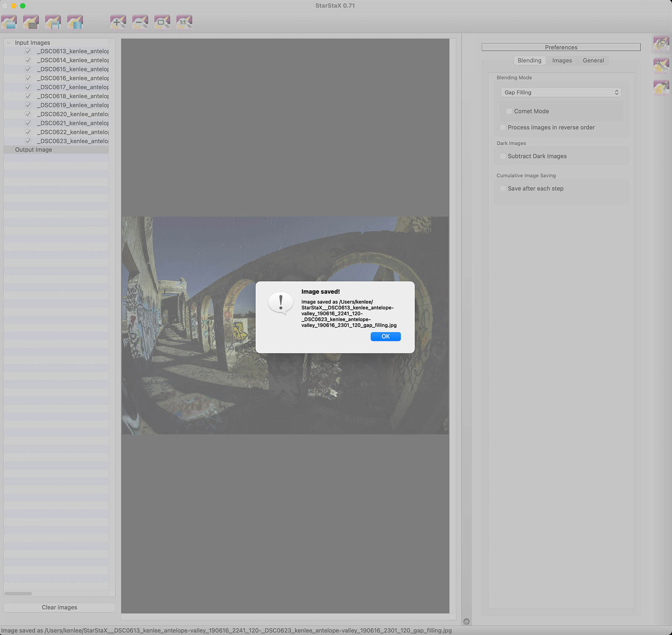Enable the Comet Mode checkbox
This screenshot has height=635, width=672.
click(x=509, y=111)
